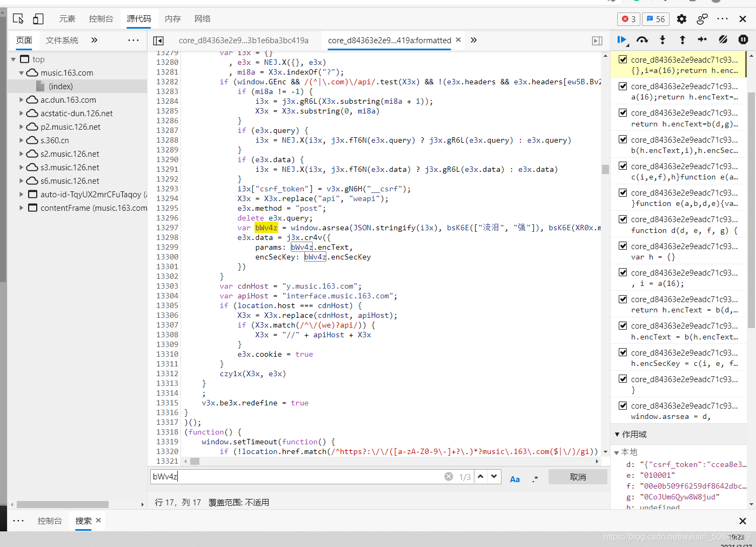The image size is (756, 547).
Task: Expand the p2.music.126.net domain
Action: (22, 127)
